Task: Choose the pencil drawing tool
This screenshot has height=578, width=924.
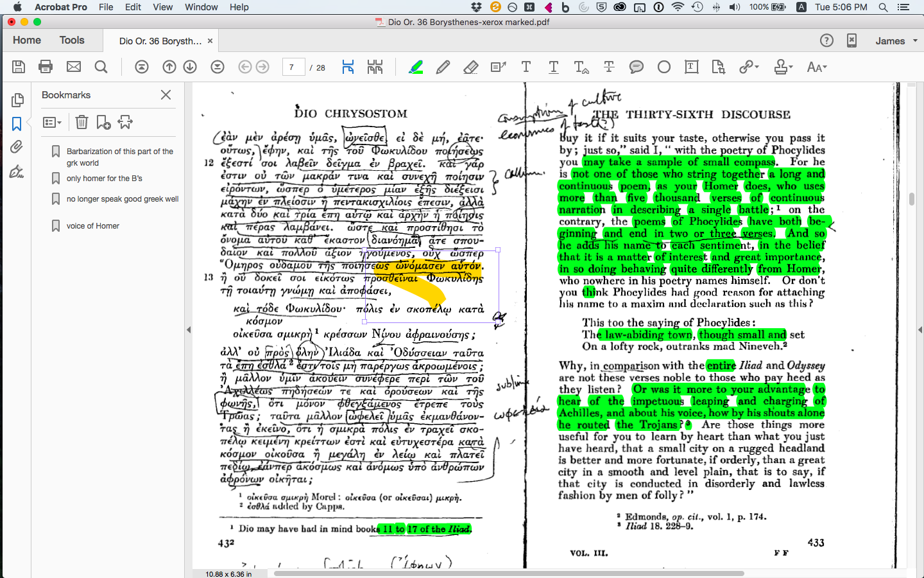Action: [x=443, y=67]
